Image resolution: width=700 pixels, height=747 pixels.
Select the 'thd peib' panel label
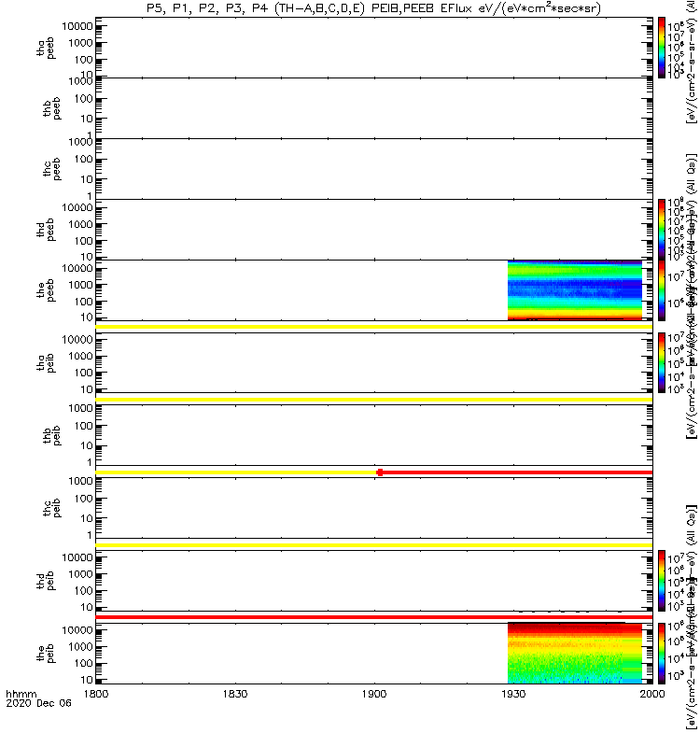(x=46, y=581)
